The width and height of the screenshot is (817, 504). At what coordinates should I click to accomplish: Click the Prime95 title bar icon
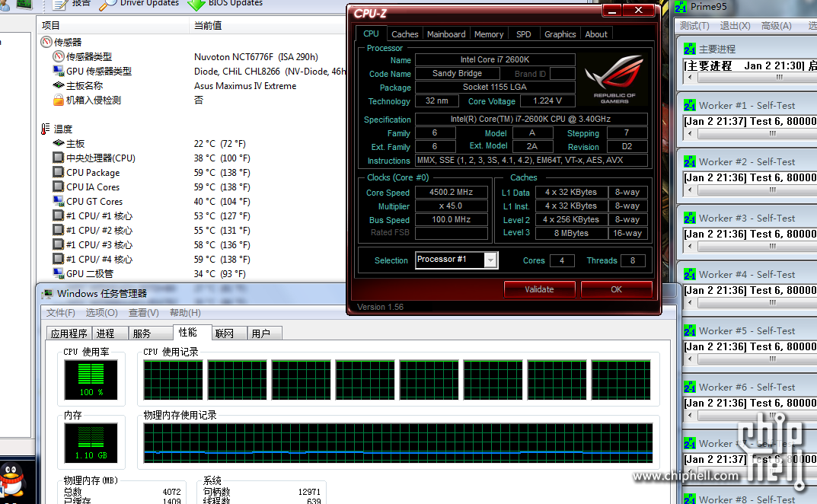(x=681, y=7)
